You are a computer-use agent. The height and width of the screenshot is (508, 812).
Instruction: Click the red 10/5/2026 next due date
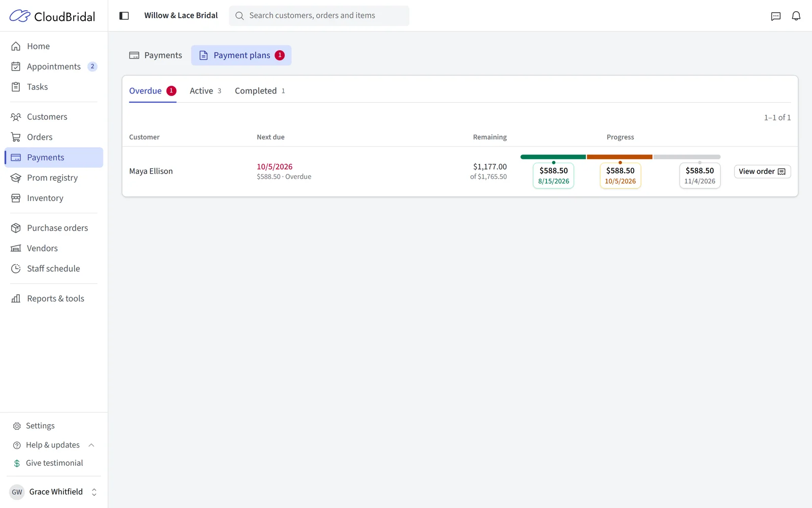275,167
